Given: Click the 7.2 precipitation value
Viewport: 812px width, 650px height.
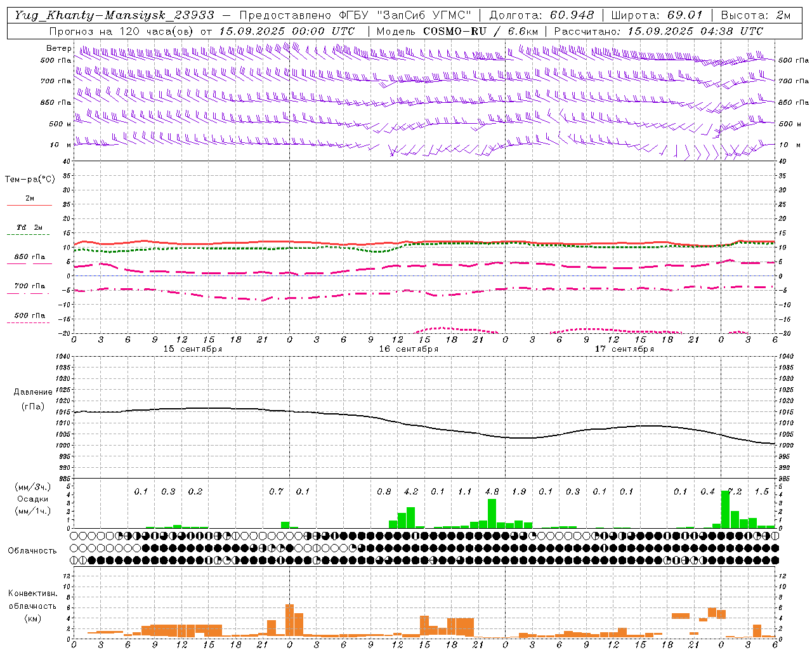Looking at the screenshot, I should tap(735, 492).
